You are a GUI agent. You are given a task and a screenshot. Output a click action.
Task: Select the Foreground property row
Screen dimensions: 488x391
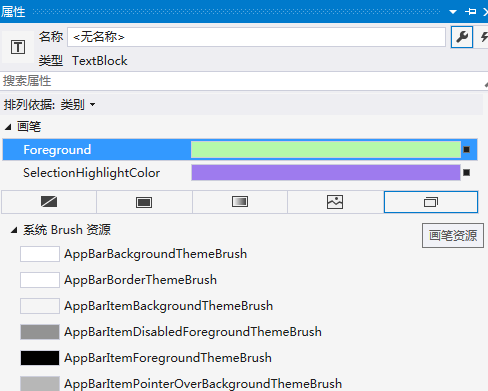[240, 150]
